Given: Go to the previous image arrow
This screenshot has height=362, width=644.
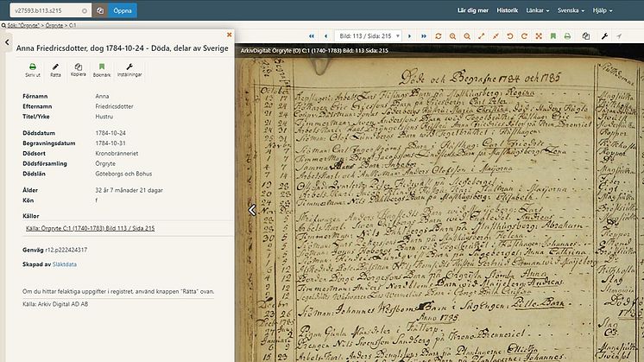Looking at the screenshot, I should (x=326, y=36).
